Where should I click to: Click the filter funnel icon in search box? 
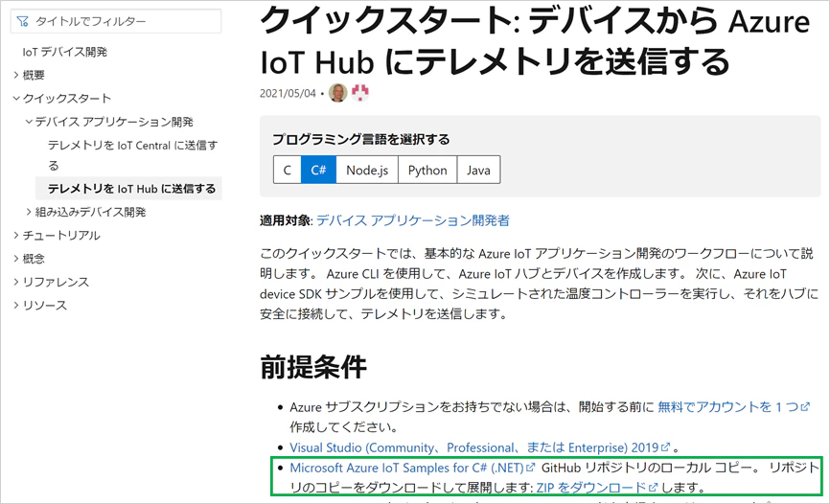coord(22,22)
